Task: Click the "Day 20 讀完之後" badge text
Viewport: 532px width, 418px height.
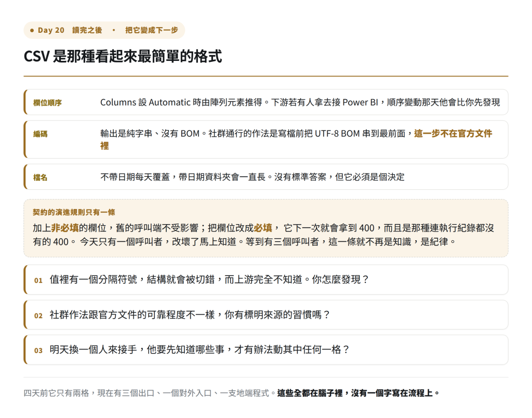Action: pos(70,30)
